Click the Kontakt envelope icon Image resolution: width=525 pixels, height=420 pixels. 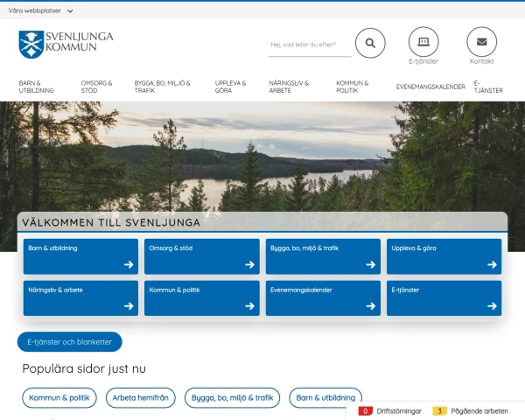point(481,42)
